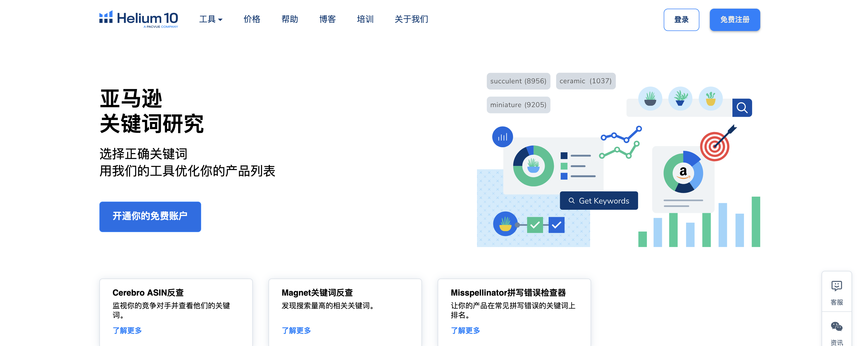Viewport: 868px width, 346px height.
Task: Click 了解更多 under Cerebro ASIN反查
Action: tap(127, 330)
